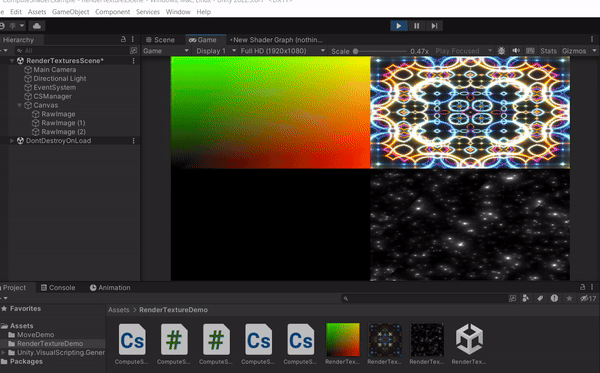Click the Assets breadcrumb link
This screenshot has width=600, height=373.
pos(119,310)
